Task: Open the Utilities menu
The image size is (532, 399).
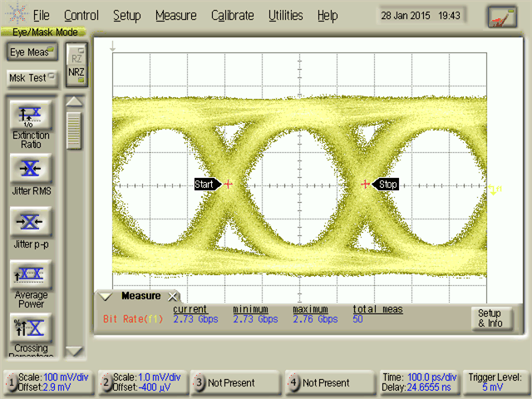Action: click(x=285, y=16)
